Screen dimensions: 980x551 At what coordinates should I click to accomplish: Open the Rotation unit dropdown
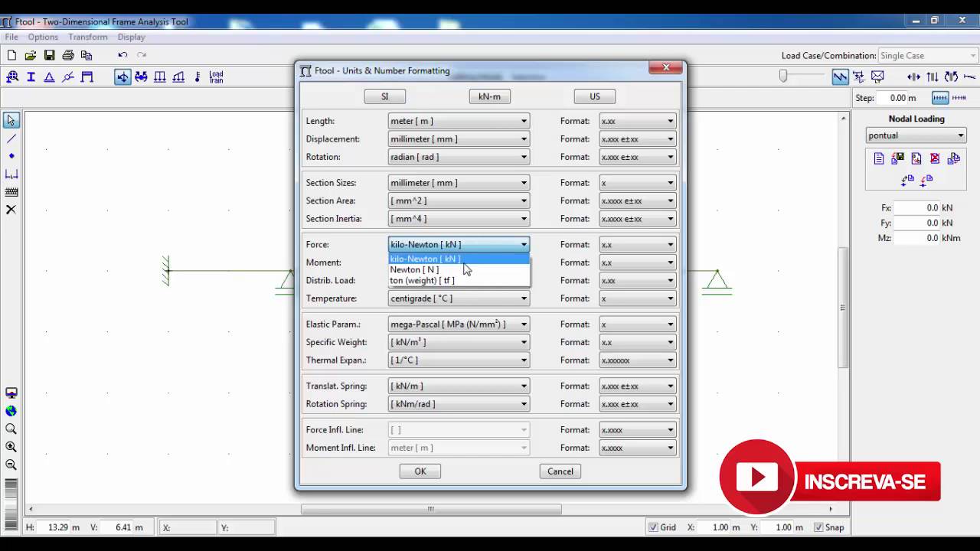coord(459,157)
